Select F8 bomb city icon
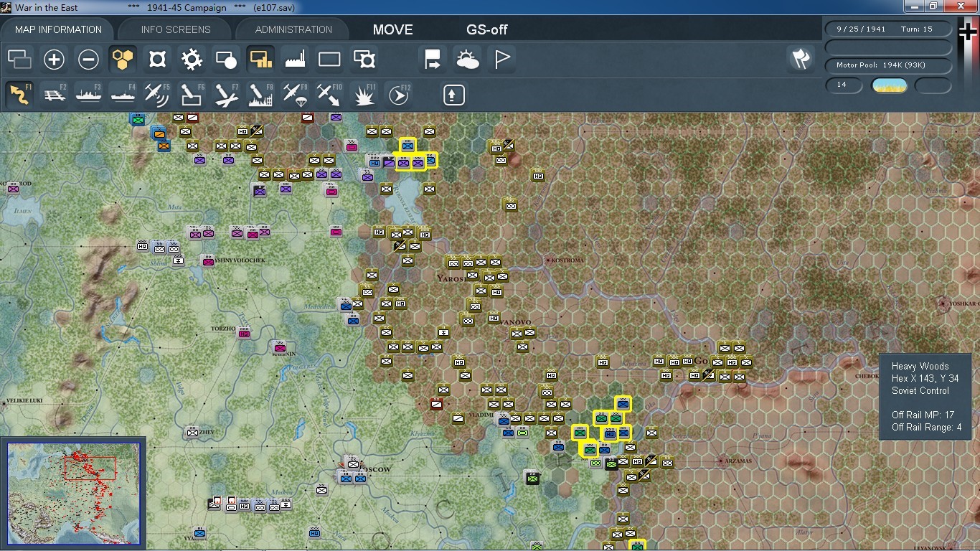 (x=260, y=94)
